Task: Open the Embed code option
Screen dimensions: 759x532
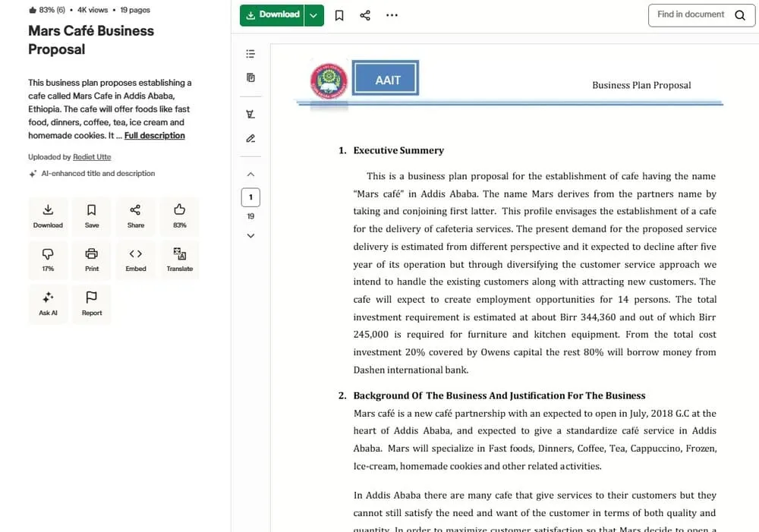Action: [x=136, y=259]
